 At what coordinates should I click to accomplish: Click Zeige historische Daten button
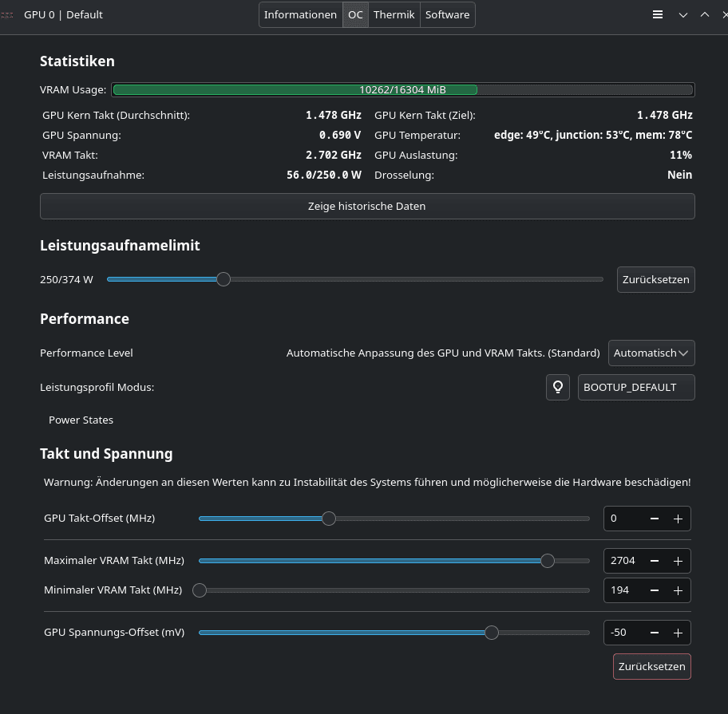pyautogui.click(x=367, y=206)
